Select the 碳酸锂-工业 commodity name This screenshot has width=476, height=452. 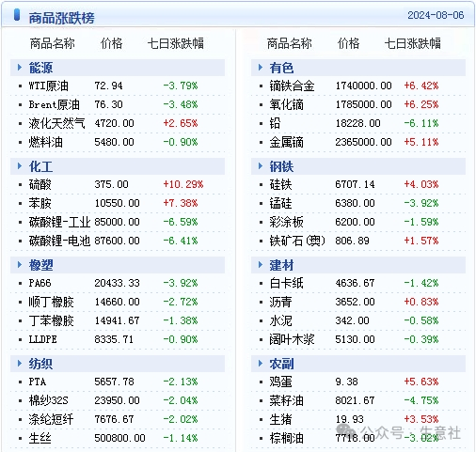pos(59,222)
